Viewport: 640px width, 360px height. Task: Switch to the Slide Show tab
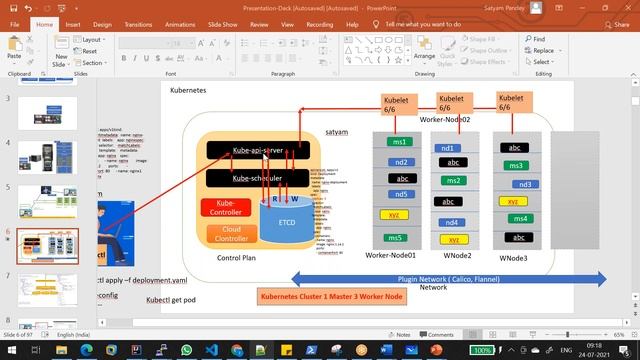click(x=222, y=24)
